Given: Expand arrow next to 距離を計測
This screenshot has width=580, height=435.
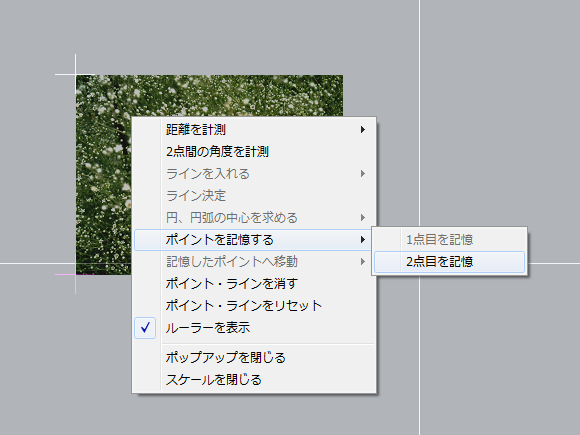Looking at the screenshot, I should coord(363,129).
